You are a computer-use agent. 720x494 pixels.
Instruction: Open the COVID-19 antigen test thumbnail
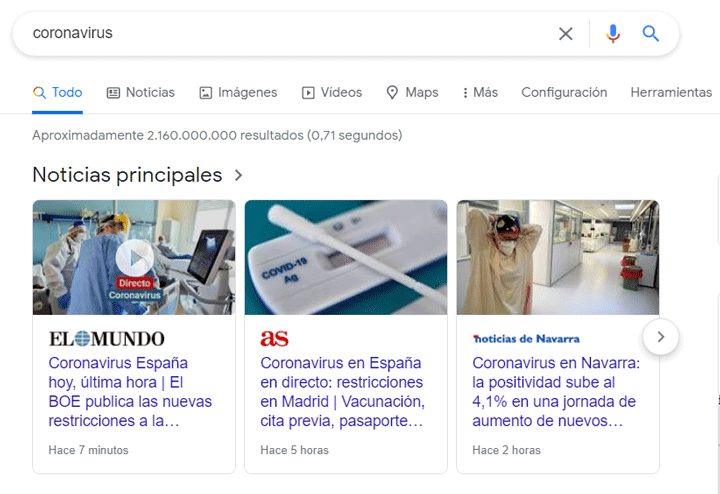pos(346,257)
